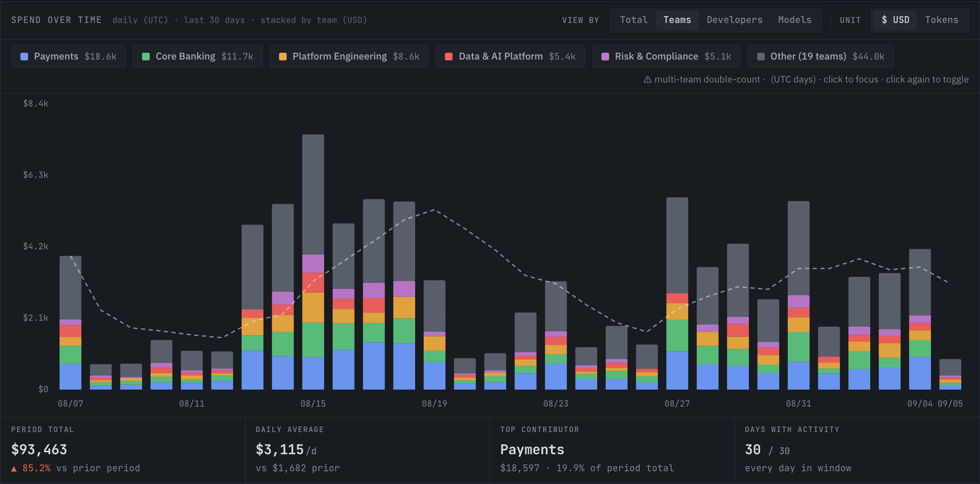
Task: Click the UNIT label
Action: 850,20
